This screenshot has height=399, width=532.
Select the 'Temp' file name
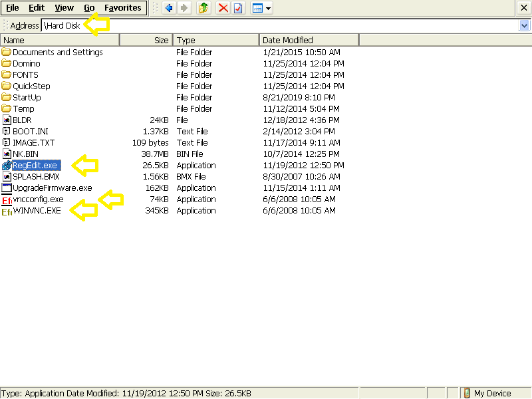23,108
